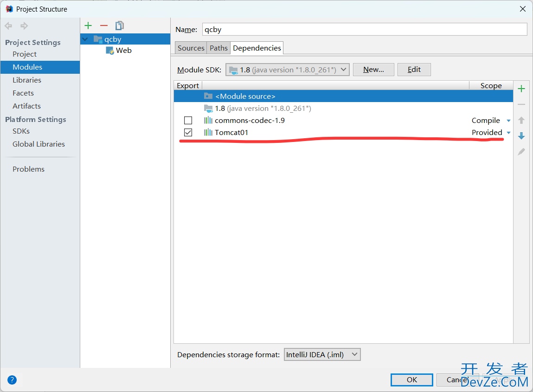Change scope of Tomcat01 from Provided
The width and height of the screenshot is (533, 392).
[491, 132]
